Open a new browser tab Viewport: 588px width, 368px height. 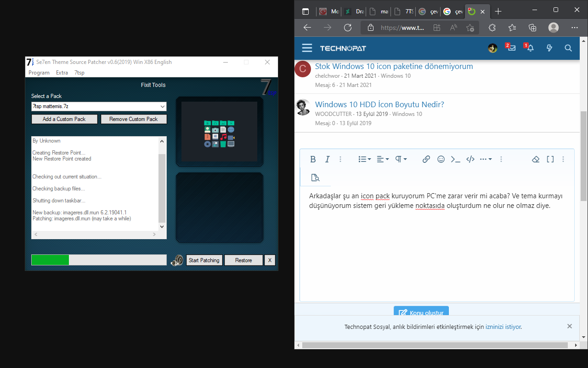498,11
